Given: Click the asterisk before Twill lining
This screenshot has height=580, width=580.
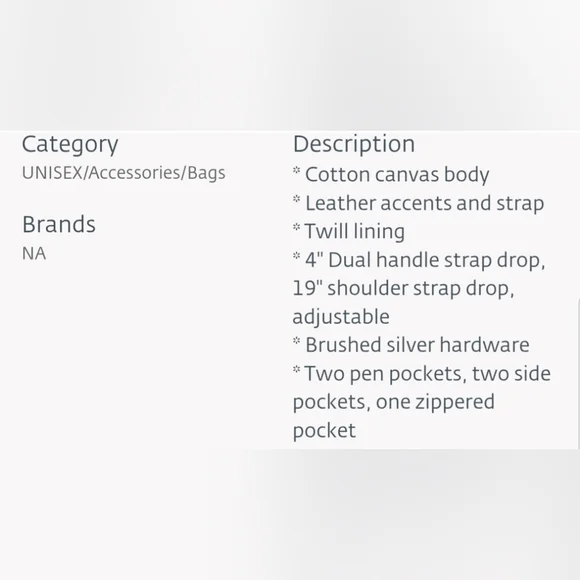Looking at the screenshot, I should point(296,227).
